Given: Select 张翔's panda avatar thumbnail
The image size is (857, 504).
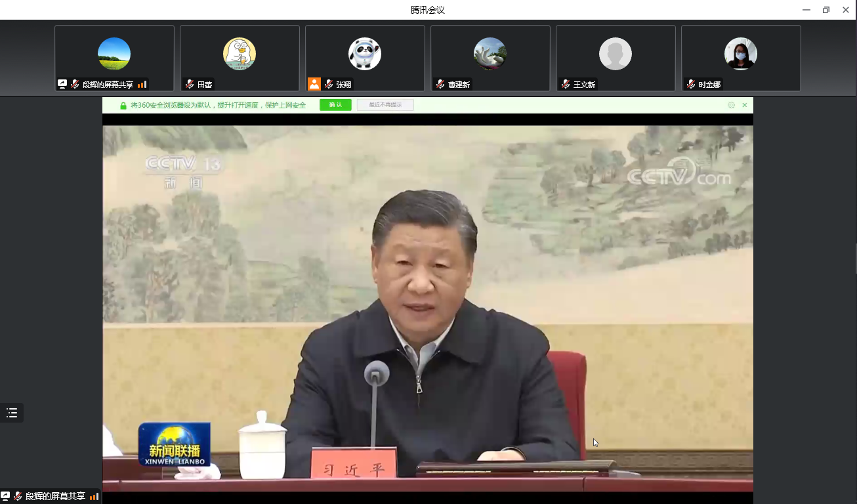Looking at the screenshot, I should pos(365,54).
